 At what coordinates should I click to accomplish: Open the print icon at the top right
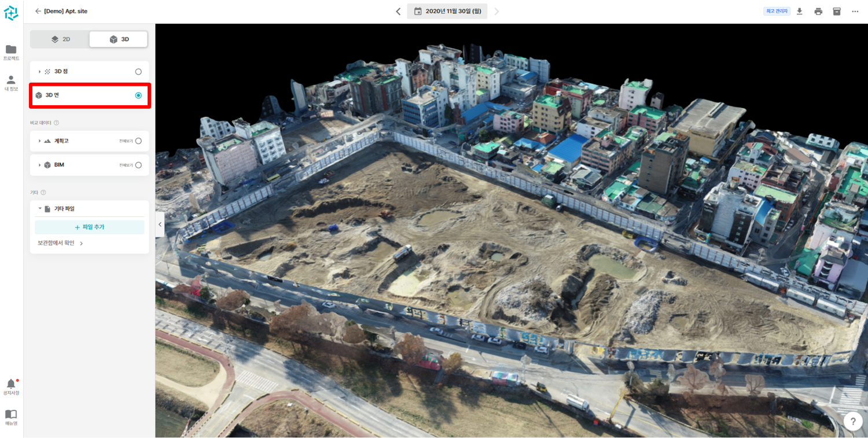(x=818, y=10)
